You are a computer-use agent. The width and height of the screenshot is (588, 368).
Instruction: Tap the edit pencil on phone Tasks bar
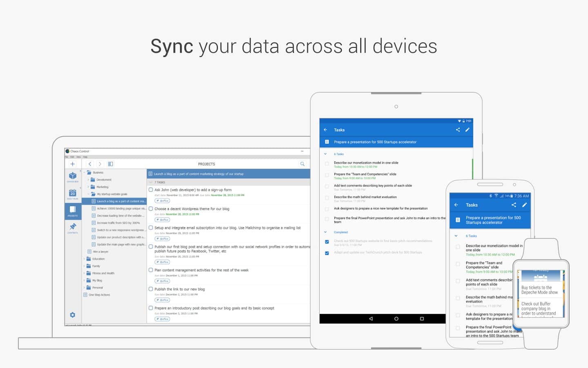pos(524,205)
